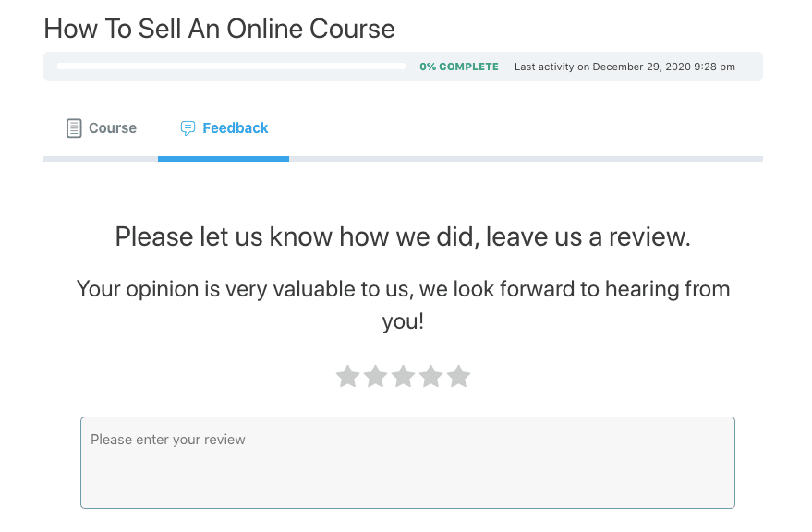Rate one star with first star
812x532 pixels.
point(347,376)
